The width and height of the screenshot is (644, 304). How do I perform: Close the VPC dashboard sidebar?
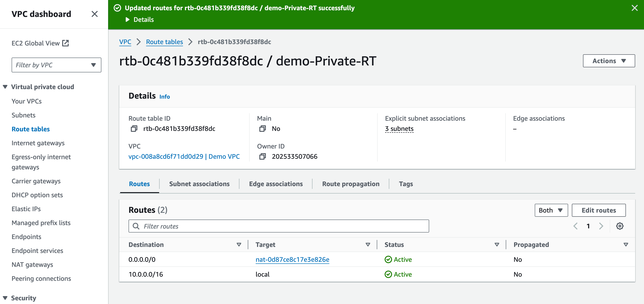point(94,14)
